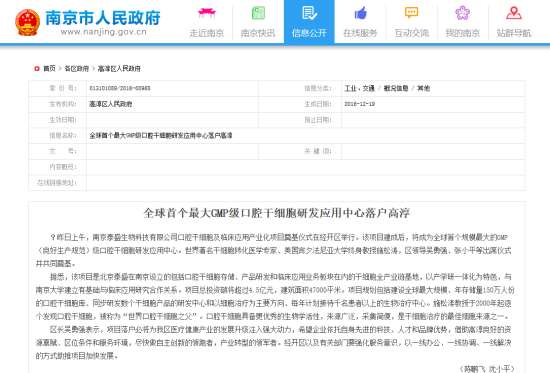Go to 首页 breadcrumb link
The image size is (550, 373).
pos(49,68)
